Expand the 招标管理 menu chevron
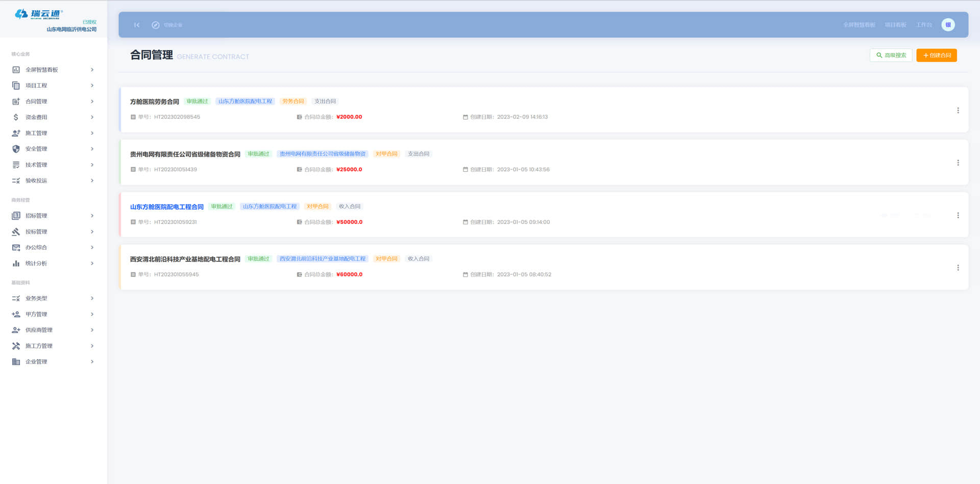The image size is (980, 484). coord(92,216)
